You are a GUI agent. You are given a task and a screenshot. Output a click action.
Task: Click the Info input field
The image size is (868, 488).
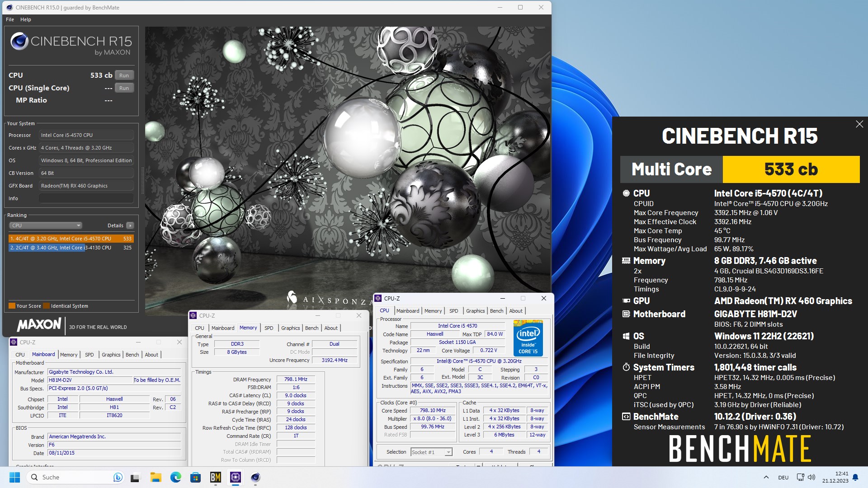point(86,198)
